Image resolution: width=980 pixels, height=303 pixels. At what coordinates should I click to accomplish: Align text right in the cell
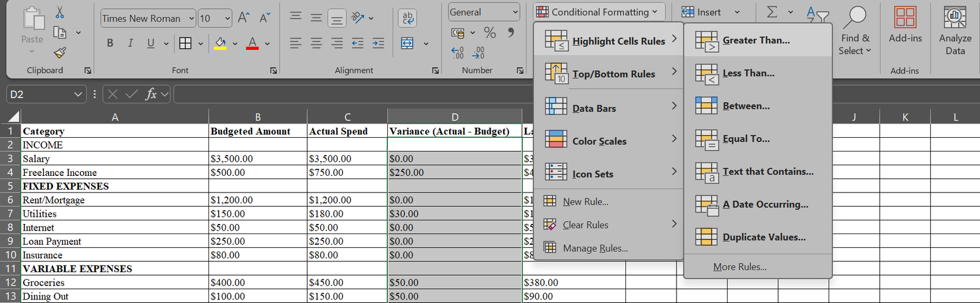[x=337, y=43]
